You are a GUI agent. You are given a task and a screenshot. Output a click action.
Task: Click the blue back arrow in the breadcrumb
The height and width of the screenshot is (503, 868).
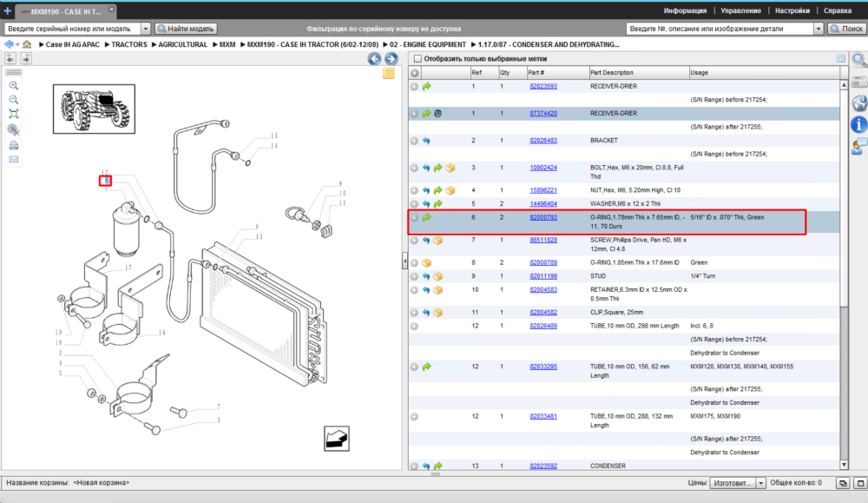9,44
